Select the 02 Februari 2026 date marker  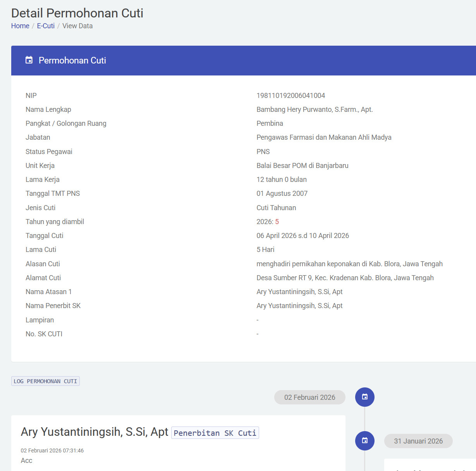click(x=309, y=397)
